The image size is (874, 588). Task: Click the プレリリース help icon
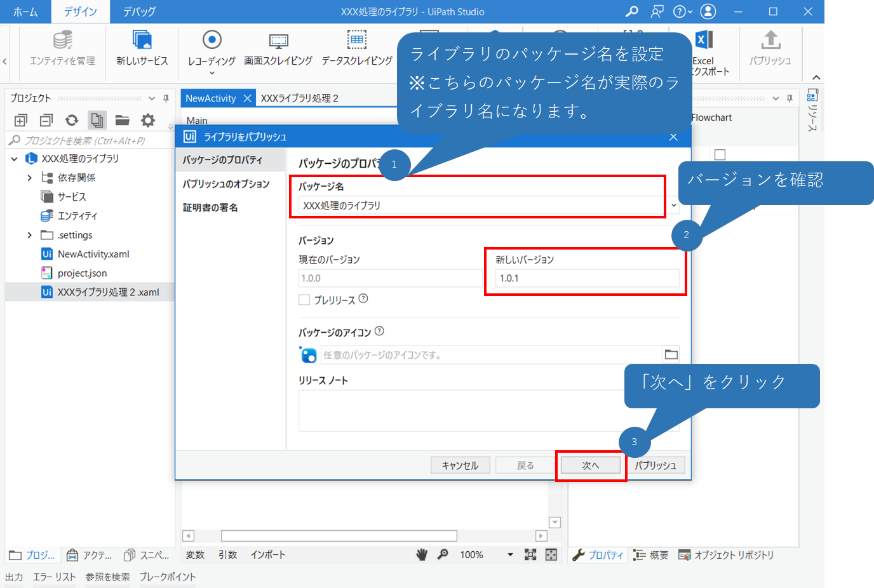click(x=363, y=298)
